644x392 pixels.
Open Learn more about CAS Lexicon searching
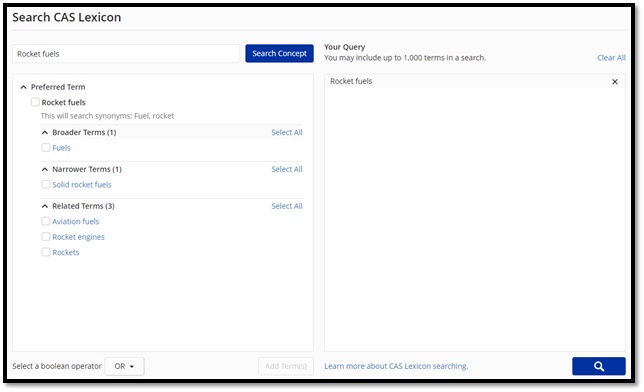[x=396, y=366]
